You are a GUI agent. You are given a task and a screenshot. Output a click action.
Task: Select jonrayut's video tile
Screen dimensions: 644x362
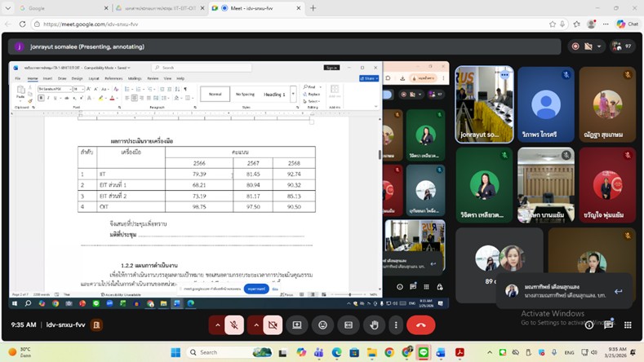coord(485,104)
